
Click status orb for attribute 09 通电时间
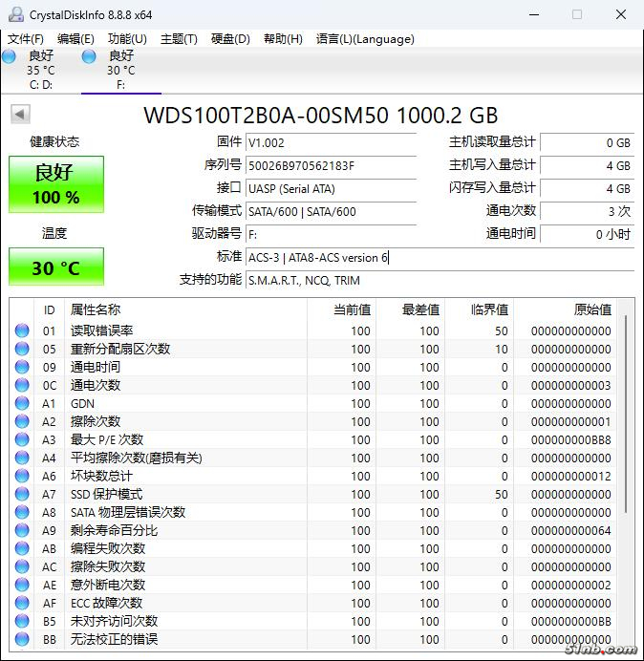pyautogui.click(x=22, y=367)
